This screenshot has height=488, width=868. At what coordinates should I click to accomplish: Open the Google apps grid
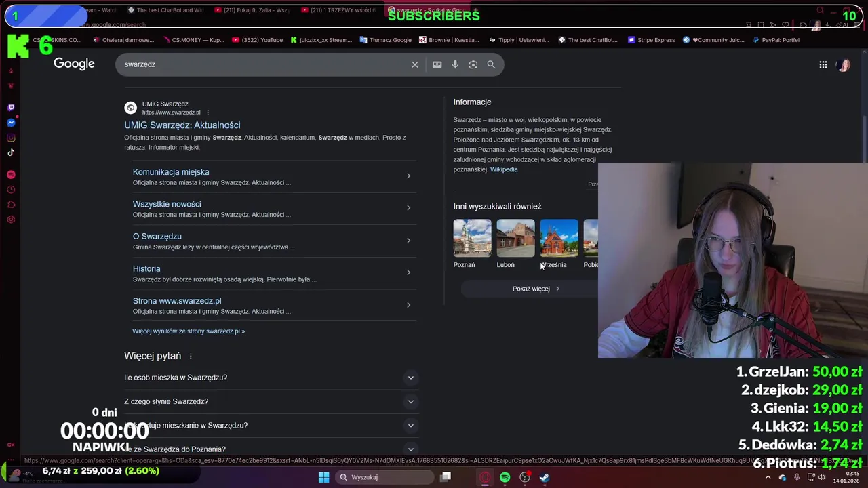coord(823,65)
